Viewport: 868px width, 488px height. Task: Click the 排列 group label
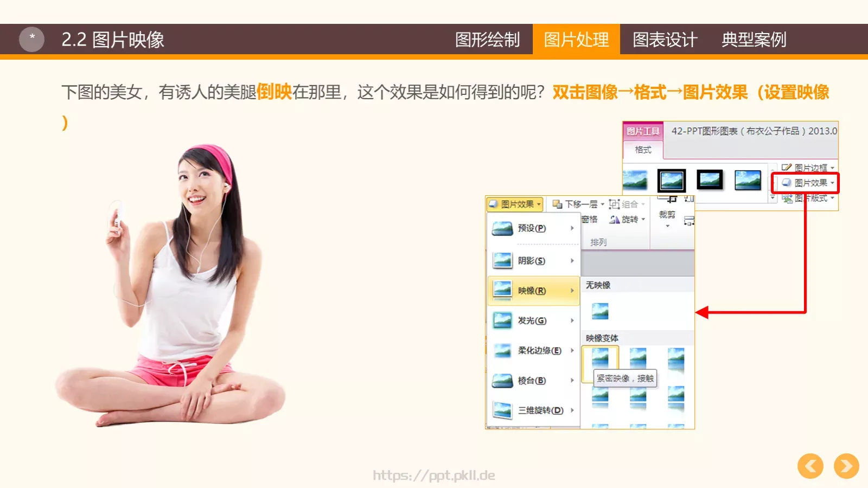click(598, 242)
